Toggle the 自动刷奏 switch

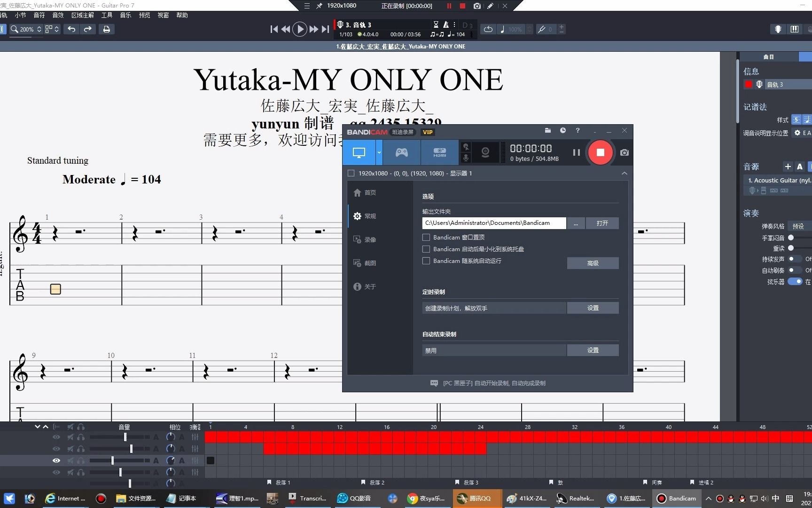(795, 270)
